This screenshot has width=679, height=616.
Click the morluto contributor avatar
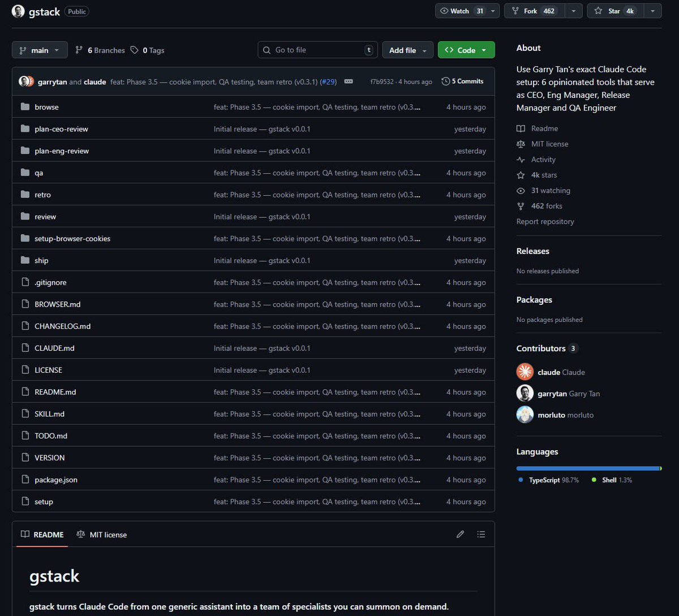(525, 415)
